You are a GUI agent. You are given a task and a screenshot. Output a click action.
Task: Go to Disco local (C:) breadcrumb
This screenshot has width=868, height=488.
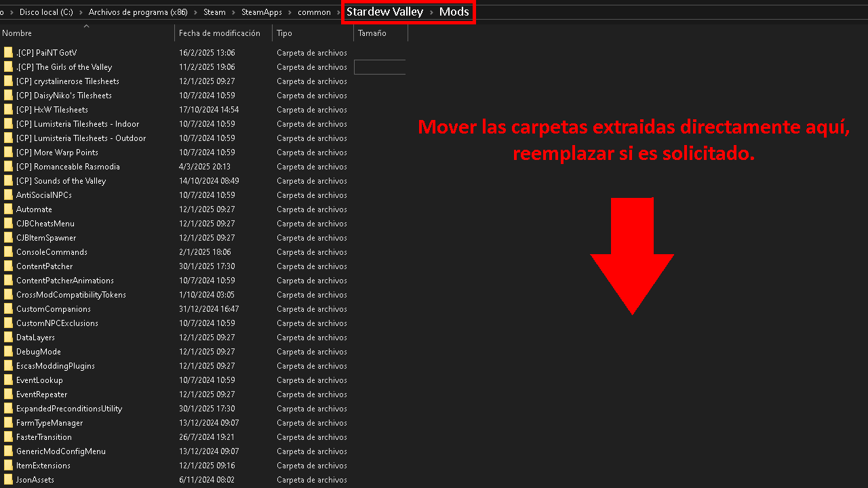coord(46,12)
